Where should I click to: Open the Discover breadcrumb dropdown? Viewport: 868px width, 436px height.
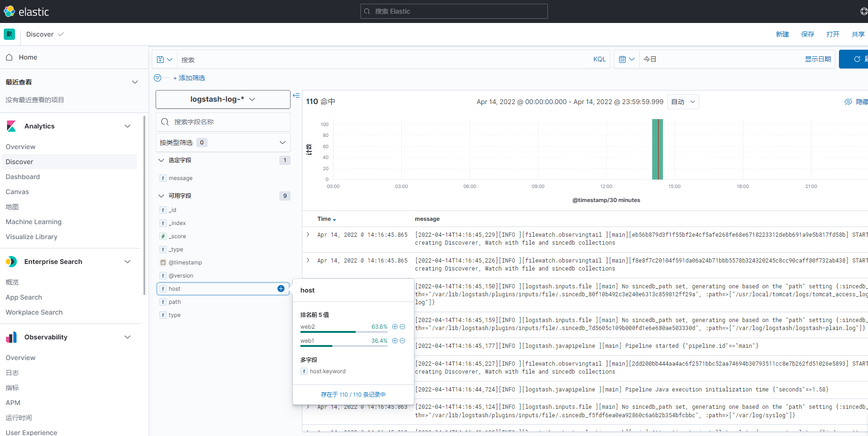point(45,34)
